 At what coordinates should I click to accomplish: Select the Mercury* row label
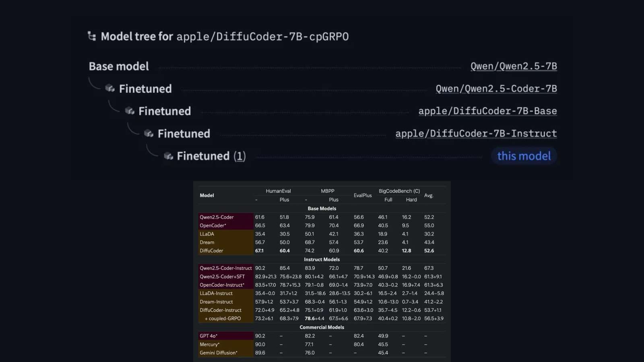tap(210, 345)
